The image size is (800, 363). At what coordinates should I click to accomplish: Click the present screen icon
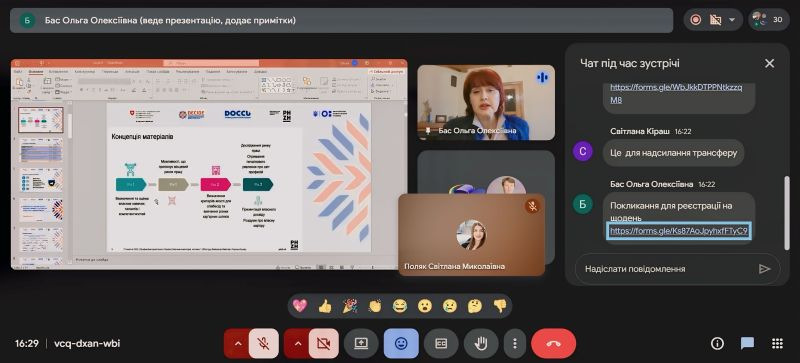pos(361,344)
